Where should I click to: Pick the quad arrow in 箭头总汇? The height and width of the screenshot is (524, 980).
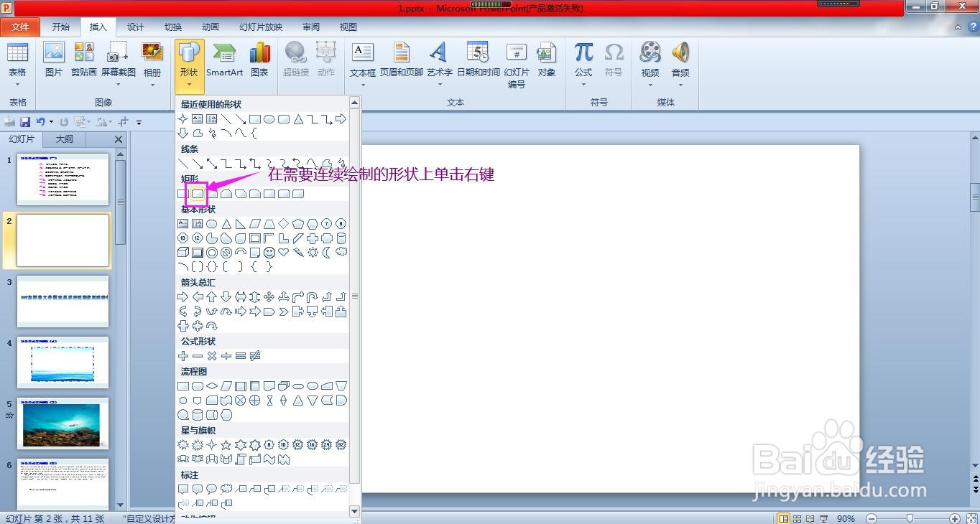tap(269, 297)
